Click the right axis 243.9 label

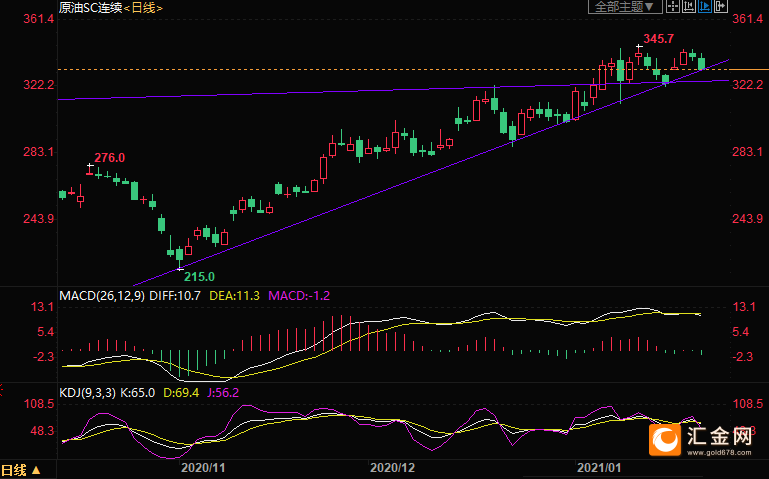(x=747, y=219)
